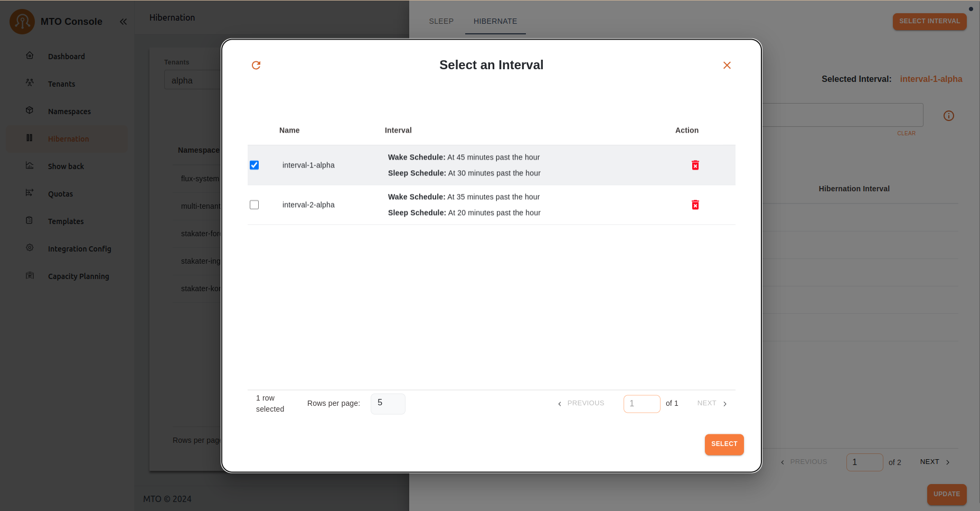
Task: Open the Dashboard page from the sidebar
Action: click(66, 57)
